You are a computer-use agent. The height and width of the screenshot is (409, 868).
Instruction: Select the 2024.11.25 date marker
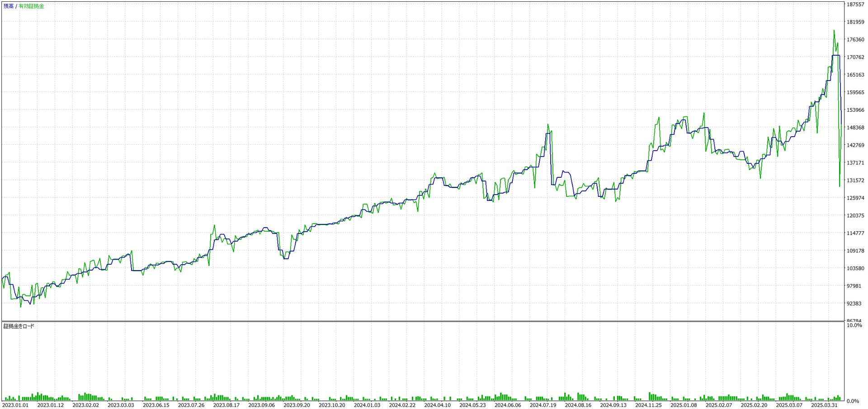pyautogui.click(x=648, y=405)
